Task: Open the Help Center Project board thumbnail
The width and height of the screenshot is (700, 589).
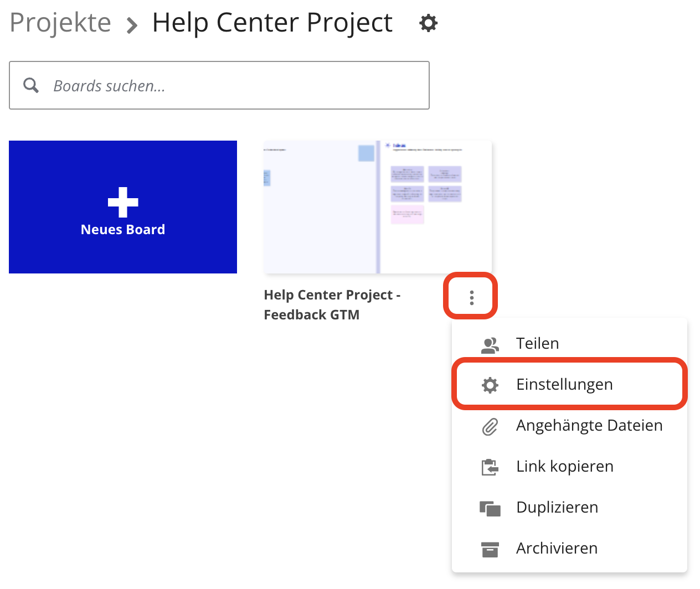Action: pyautogui.click(x=377, y=207)
